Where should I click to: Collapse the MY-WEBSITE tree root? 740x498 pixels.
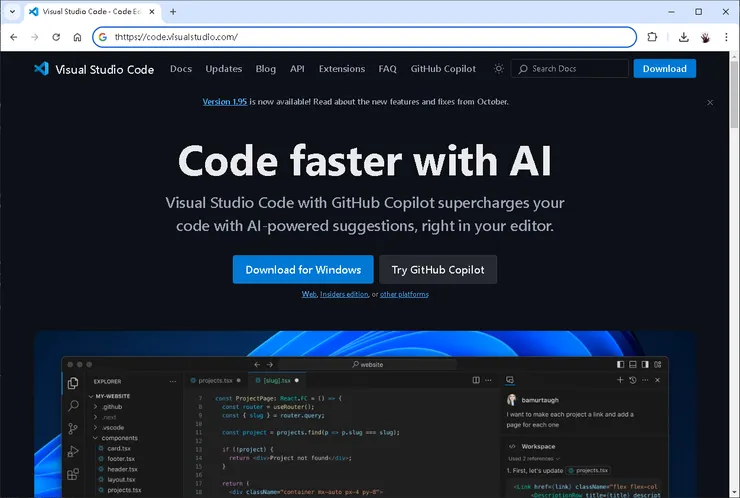[x=91, y=396]
